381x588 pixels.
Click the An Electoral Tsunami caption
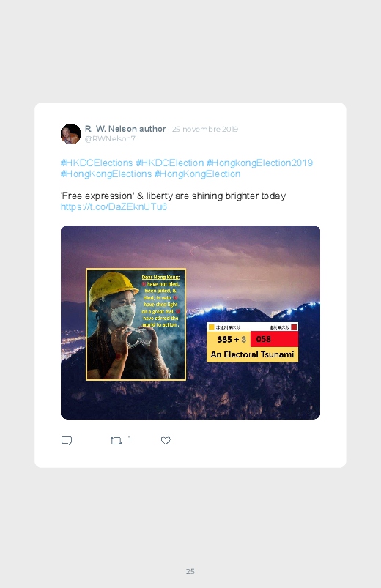click(x=252, y=354)
